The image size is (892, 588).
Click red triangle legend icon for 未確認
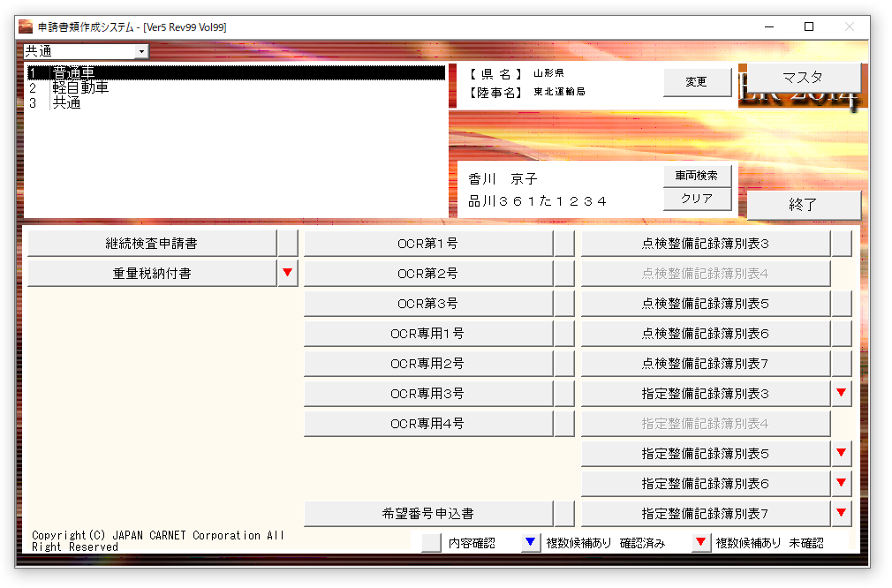(701, 543)
